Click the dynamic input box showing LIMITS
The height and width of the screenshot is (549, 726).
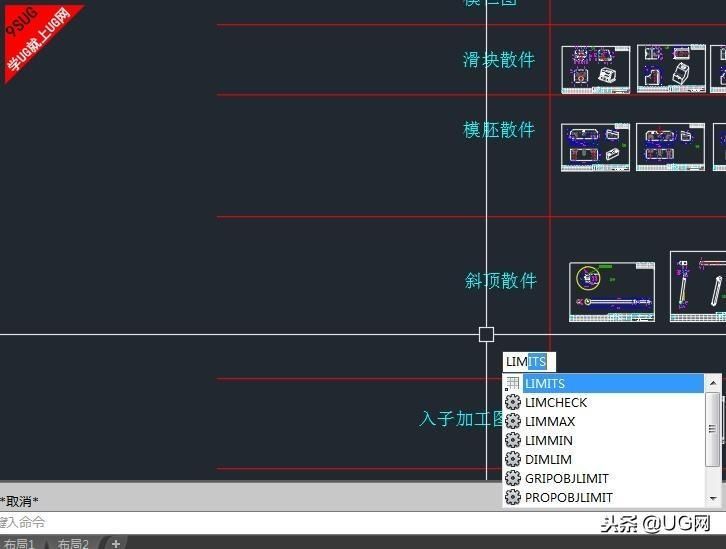(529, 362)
